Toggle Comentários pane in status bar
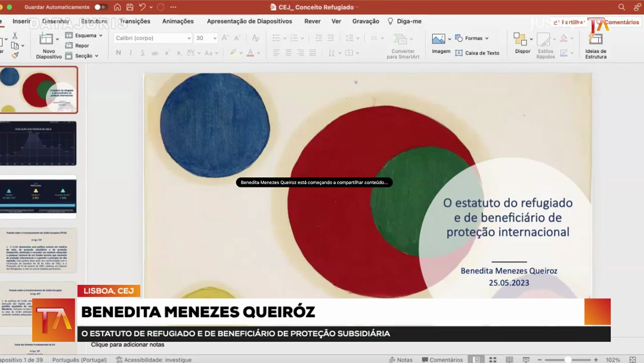 [442, 359]
